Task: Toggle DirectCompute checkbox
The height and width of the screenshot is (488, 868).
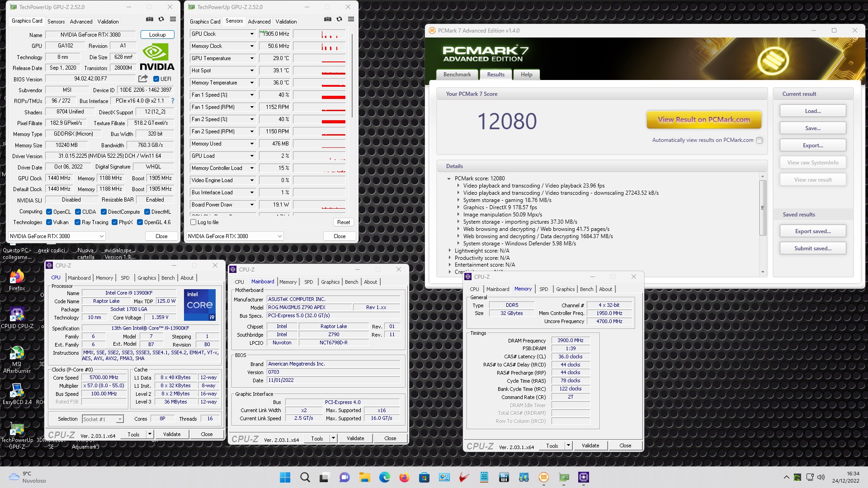Action: click(104, 211)
